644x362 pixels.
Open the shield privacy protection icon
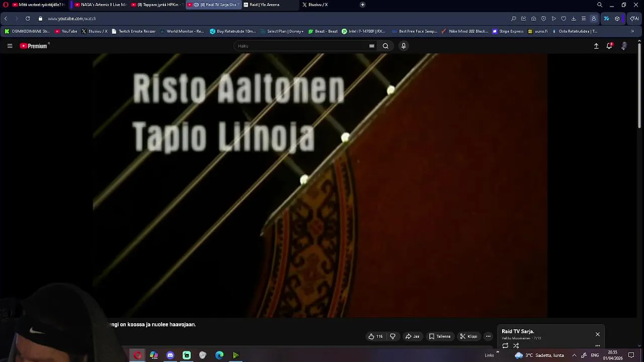(x=544, y=19)
